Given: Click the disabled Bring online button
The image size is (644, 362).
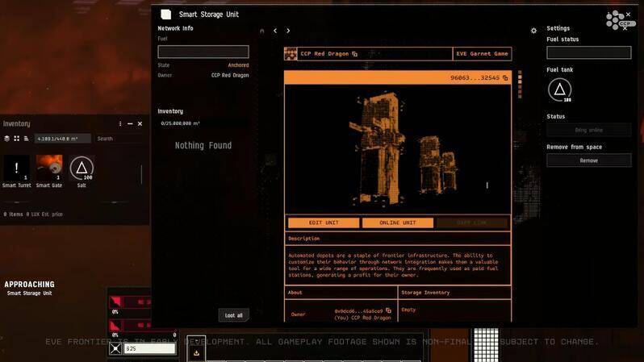Looking at the screenshot, I should click(x=589, y=130).
